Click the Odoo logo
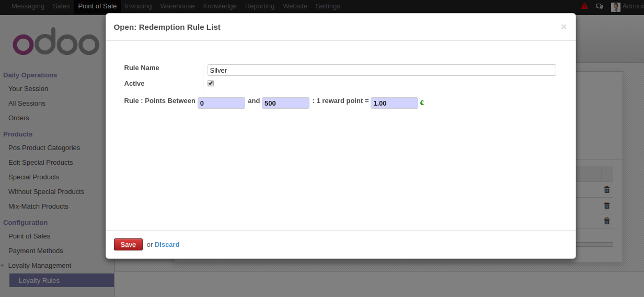Screen dimensions: 644x297 (x=56, y=44)
